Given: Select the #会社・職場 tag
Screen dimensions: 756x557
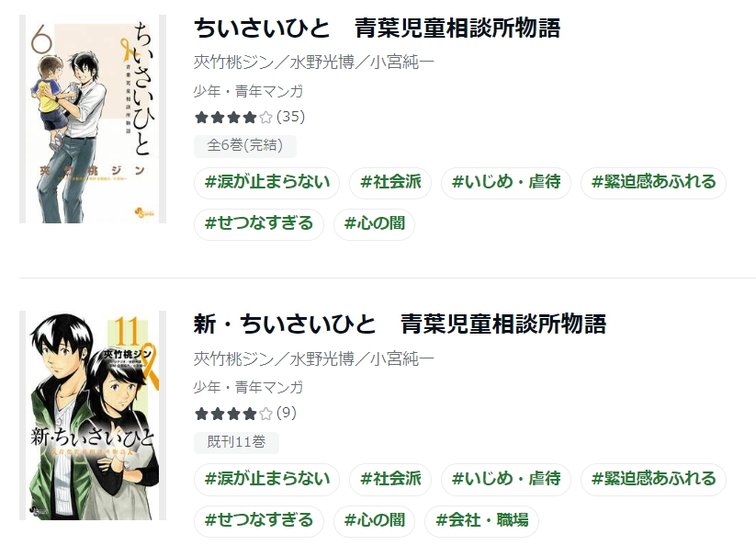Looking at the screenshot, I should (x=481, y=520).
